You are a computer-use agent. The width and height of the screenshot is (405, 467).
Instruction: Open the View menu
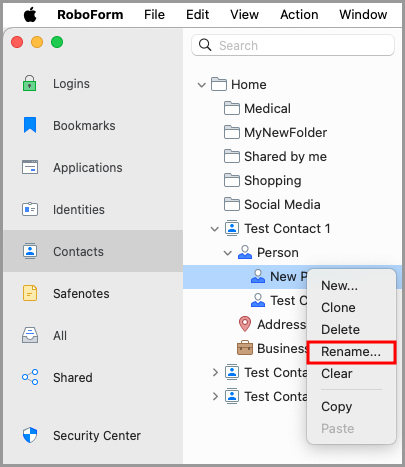[x=244, y=15]
